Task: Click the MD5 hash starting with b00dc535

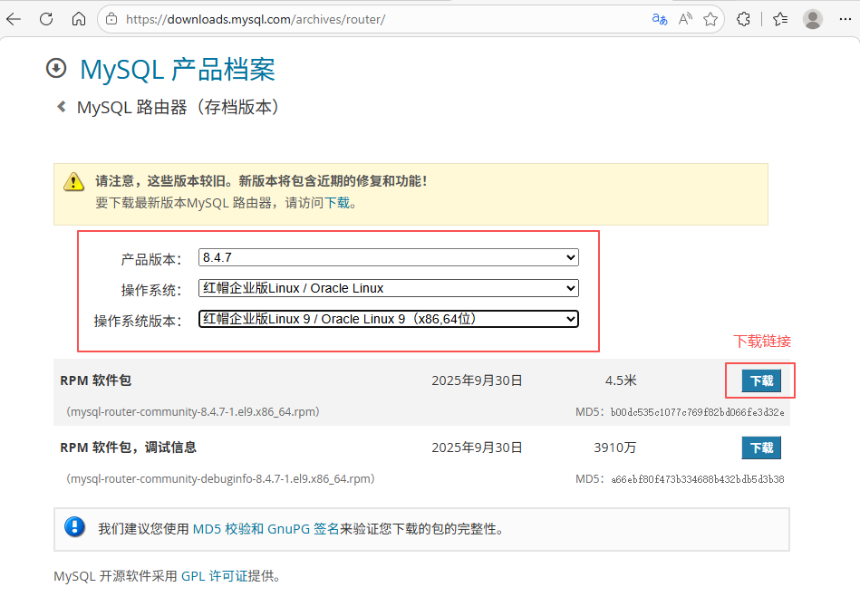Action: 697,412
